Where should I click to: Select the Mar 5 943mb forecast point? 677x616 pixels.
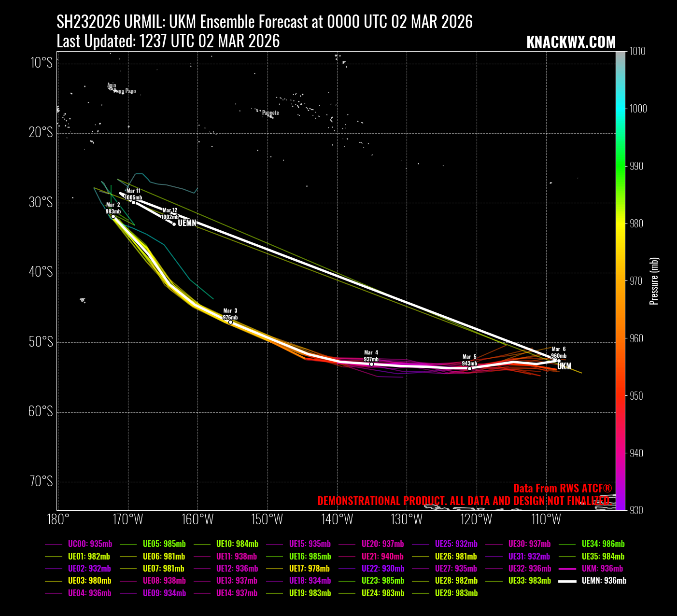point(469,368)
